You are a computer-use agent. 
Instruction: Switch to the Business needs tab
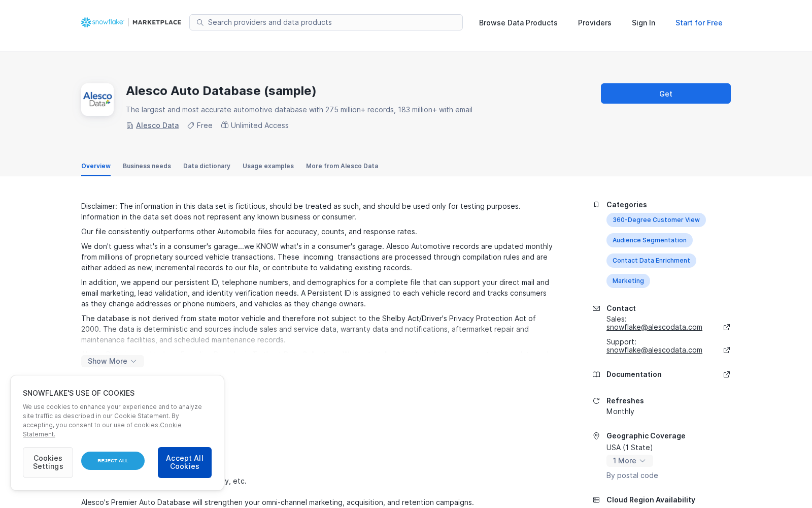[147, 166]
